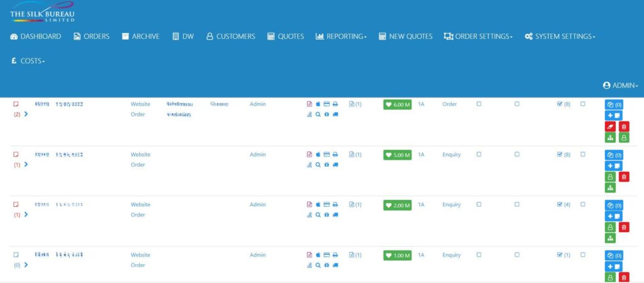Click red note icon above (2) count
The height and width of the screenshot is (283, 644).
(16, 104)
